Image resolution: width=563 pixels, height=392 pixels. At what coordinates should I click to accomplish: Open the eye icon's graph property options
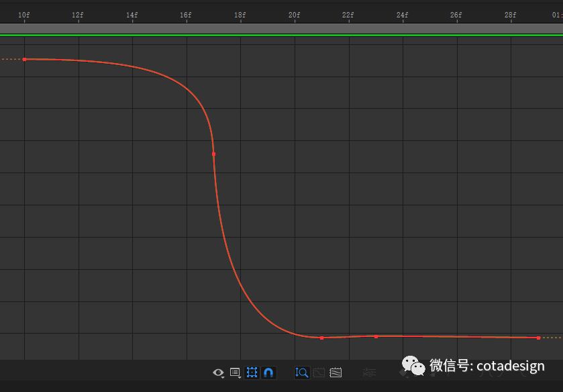(x=218, y=373)
